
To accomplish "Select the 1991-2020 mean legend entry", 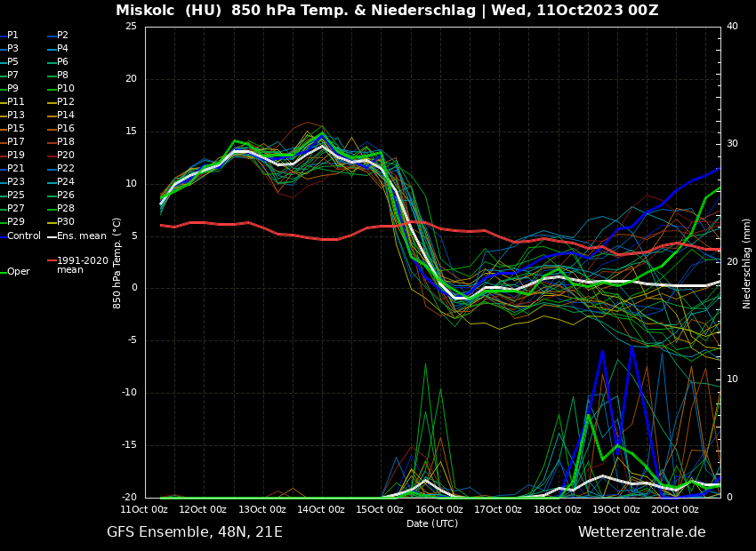I will tap(82, 265).
